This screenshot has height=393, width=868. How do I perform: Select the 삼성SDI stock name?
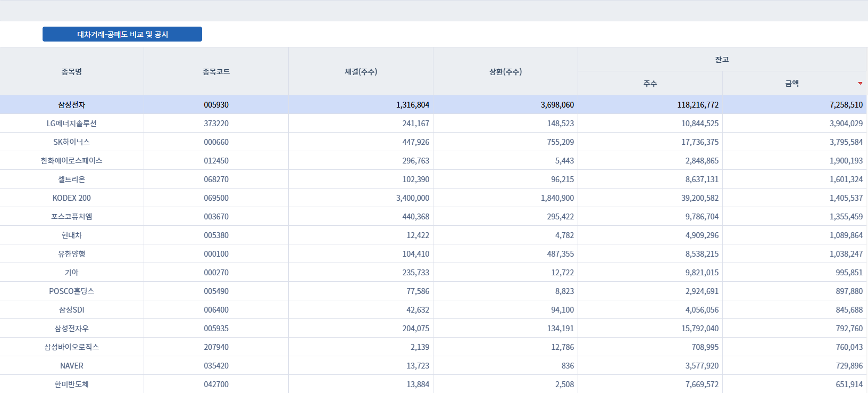[x=72, y=310]
